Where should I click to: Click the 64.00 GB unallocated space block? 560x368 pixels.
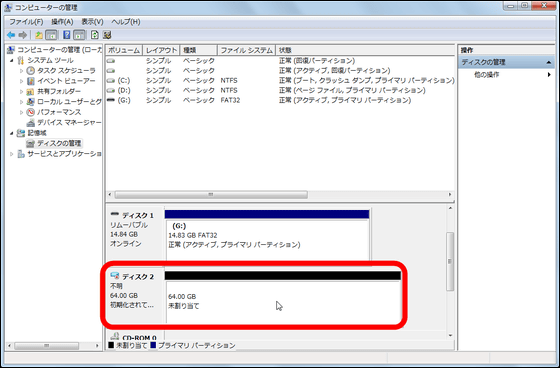[x=283, y=302]
